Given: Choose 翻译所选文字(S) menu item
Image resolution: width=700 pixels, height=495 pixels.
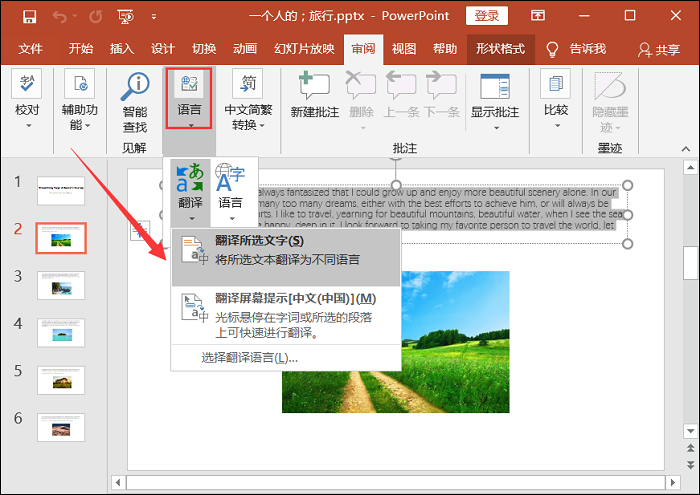Looking at the screenshot, I should click(286, 258).
